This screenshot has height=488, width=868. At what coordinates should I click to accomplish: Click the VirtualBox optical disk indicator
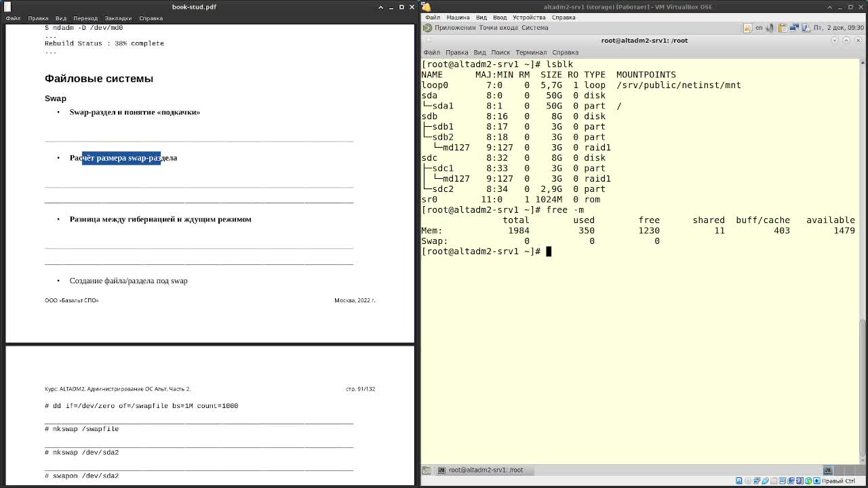click(x=748, y=481)
